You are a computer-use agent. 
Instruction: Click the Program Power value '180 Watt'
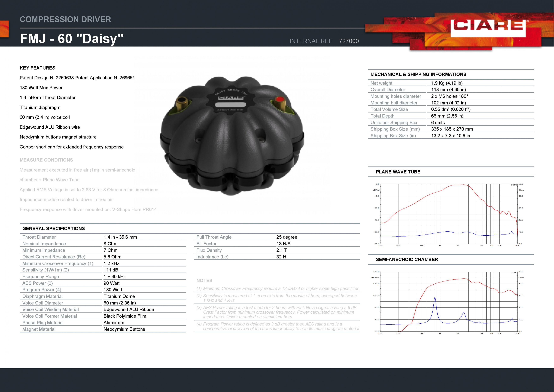point(113,290)
